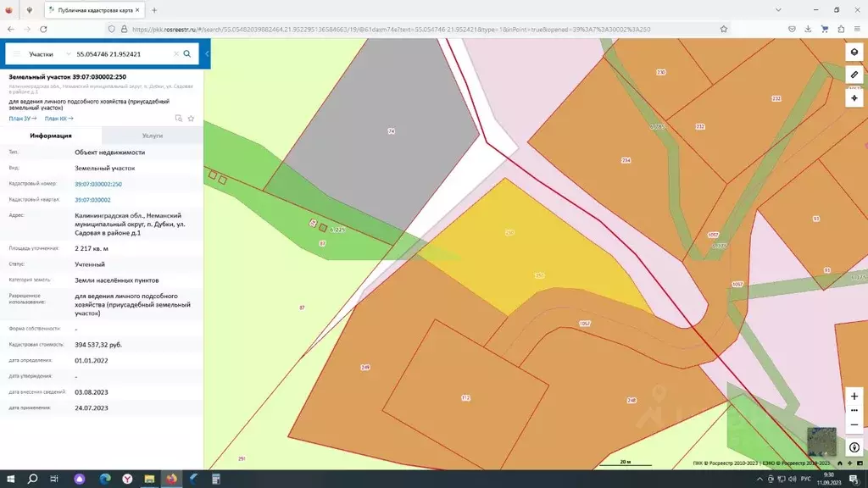This screenshot has height=488, width=868.
Task: Open the План КК link
Action: (58, 119)
